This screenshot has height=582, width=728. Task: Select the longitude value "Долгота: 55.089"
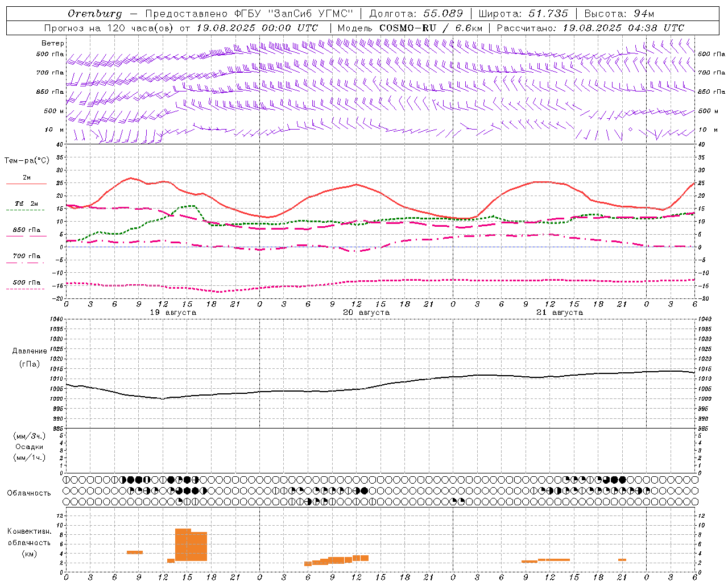(x=416, y=14)
